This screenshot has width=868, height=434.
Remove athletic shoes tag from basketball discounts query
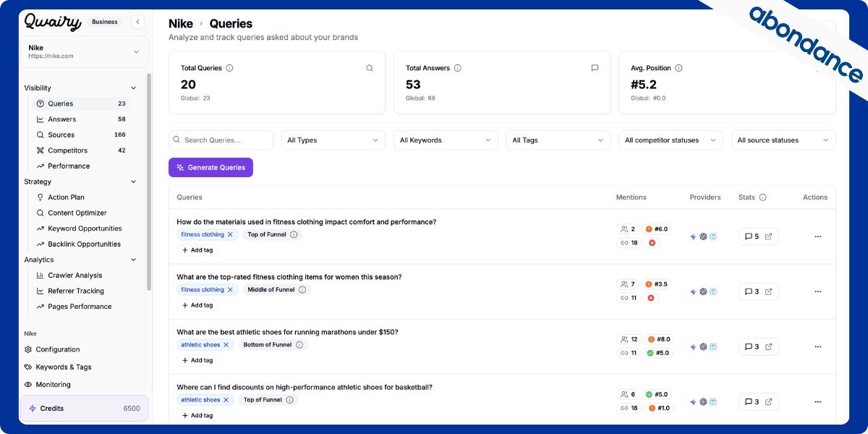point(226,400)
